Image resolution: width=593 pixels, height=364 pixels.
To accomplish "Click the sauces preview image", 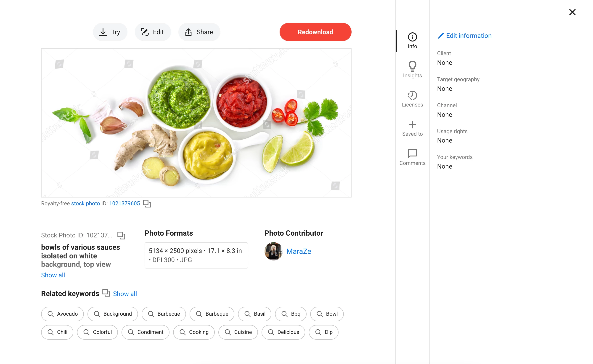I will (196, 123).
